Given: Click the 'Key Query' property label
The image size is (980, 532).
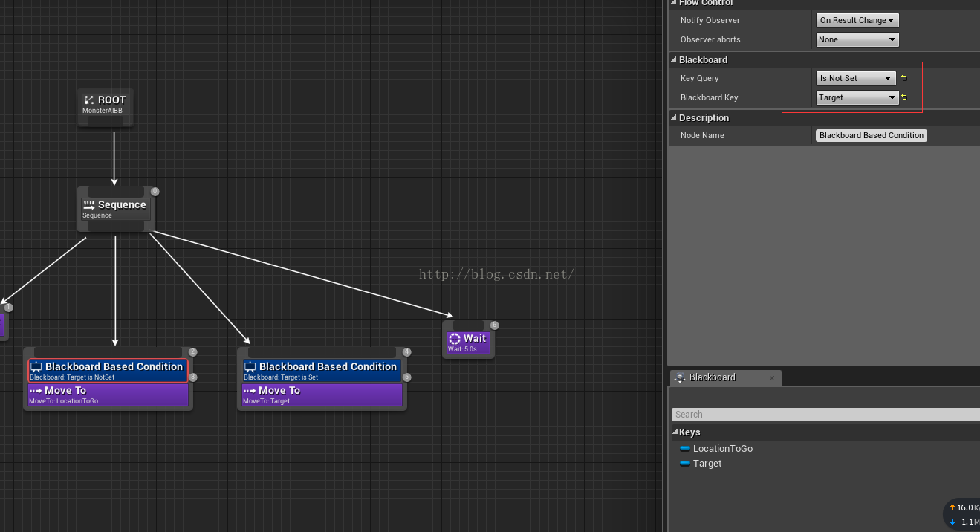Looking at the screenshot, I should click(x=700, y=78).
